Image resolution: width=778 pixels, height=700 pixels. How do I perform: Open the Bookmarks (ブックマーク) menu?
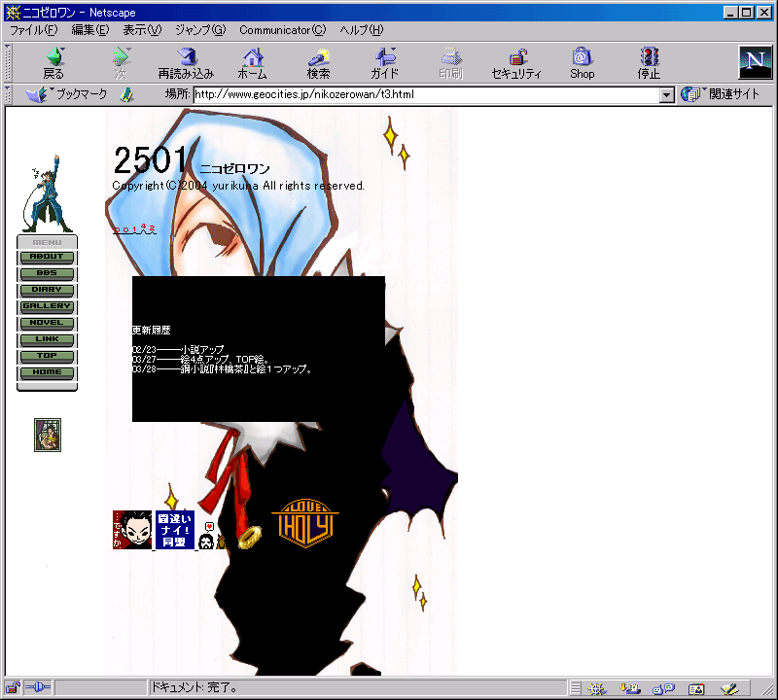(x=66, y=94)
